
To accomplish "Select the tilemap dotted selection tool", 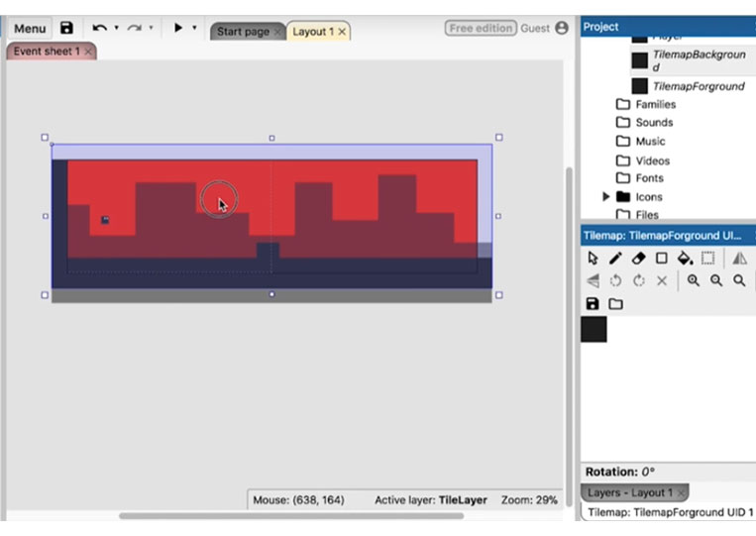I will click(x=707, y=259).
